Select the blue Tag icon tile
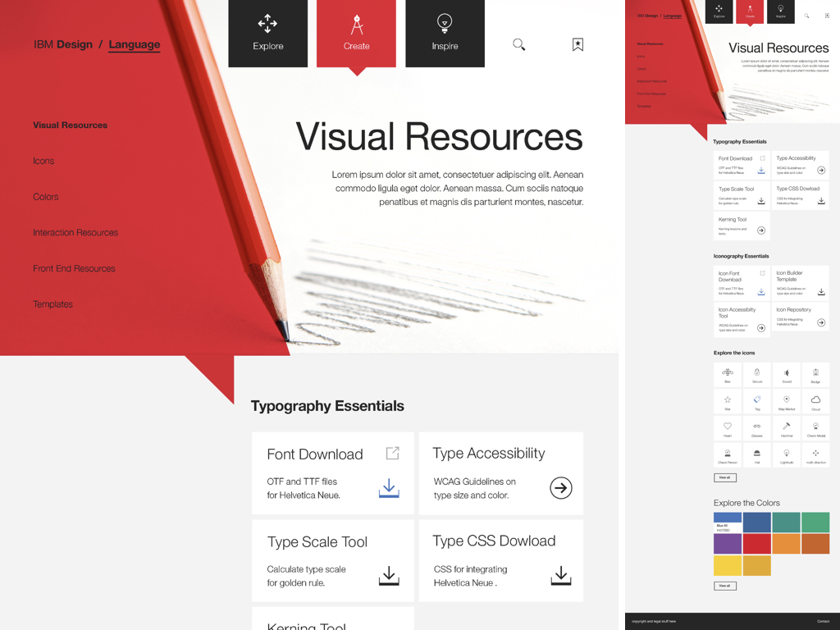Viewport: 840px width, 630px height. (757, 401)
